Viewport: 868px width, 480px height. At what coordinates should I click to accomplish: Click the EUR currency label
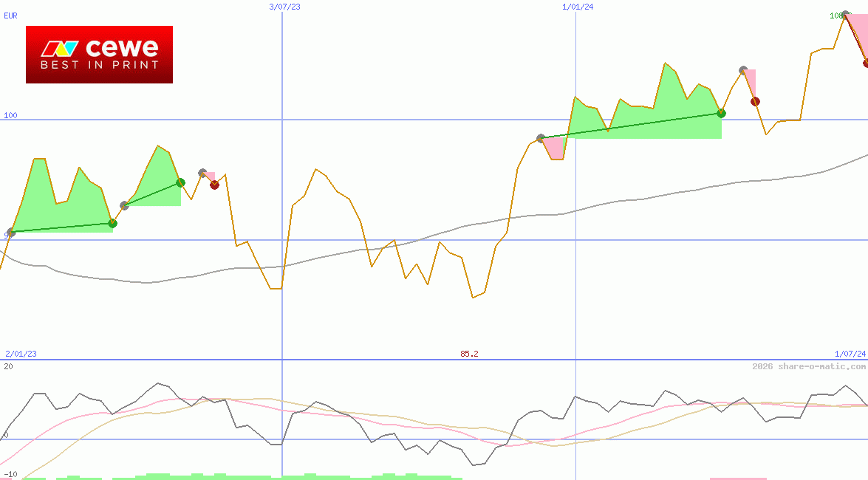pos(10,16)
